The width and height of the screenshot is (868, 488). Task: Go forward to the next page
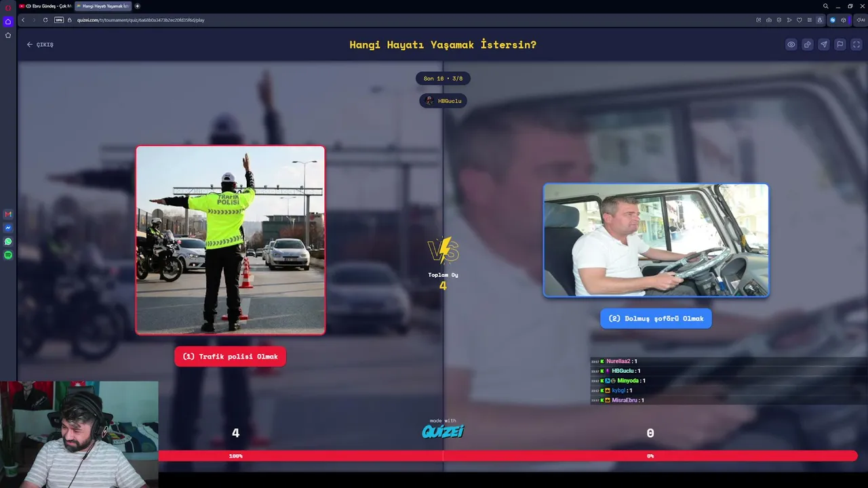pyautogui.click(x=34, y=20)
